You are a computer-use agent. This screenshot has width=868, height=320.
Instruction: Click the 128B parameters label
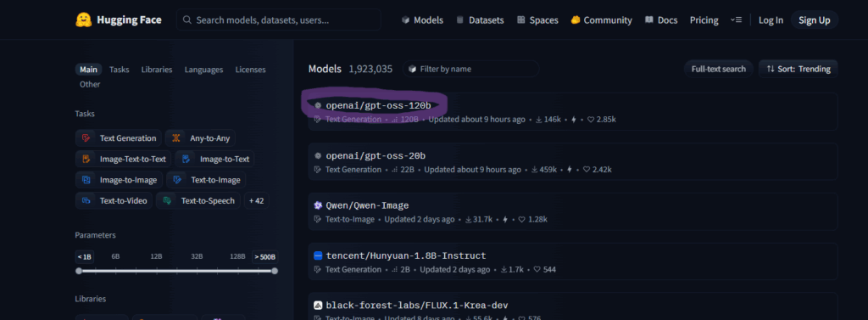(237, 257)
